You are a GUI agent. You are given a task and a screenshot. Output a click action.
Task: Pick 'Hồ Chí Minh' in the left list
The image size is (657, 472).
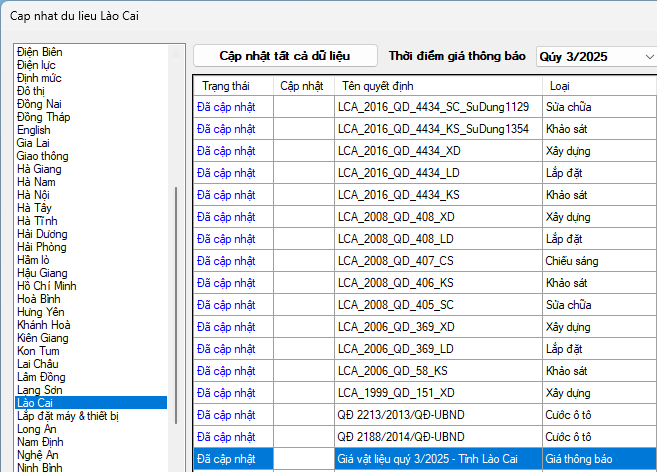point(46,286)
